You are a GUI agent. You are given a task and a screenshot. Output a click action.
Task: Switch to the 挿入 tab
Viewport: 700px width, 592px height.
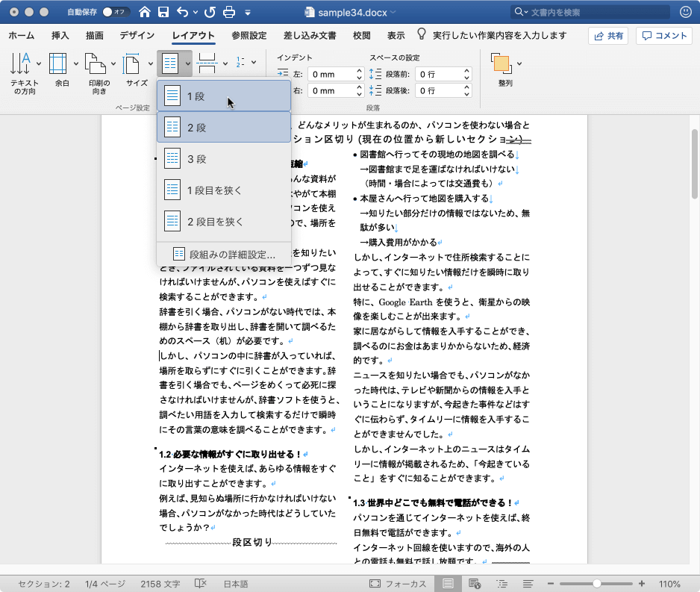(60, 36)
